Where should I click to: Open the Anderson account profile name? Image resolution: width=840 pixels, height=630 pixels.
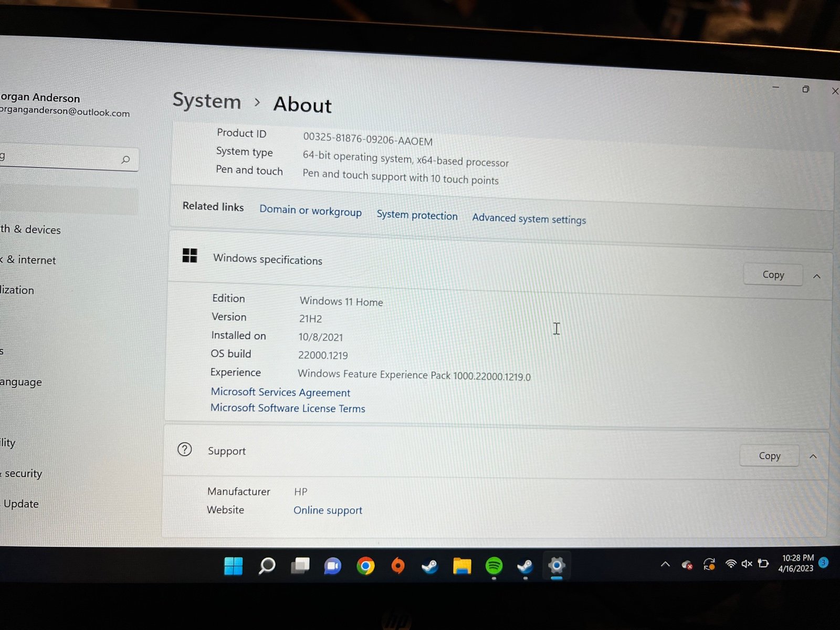40,98
